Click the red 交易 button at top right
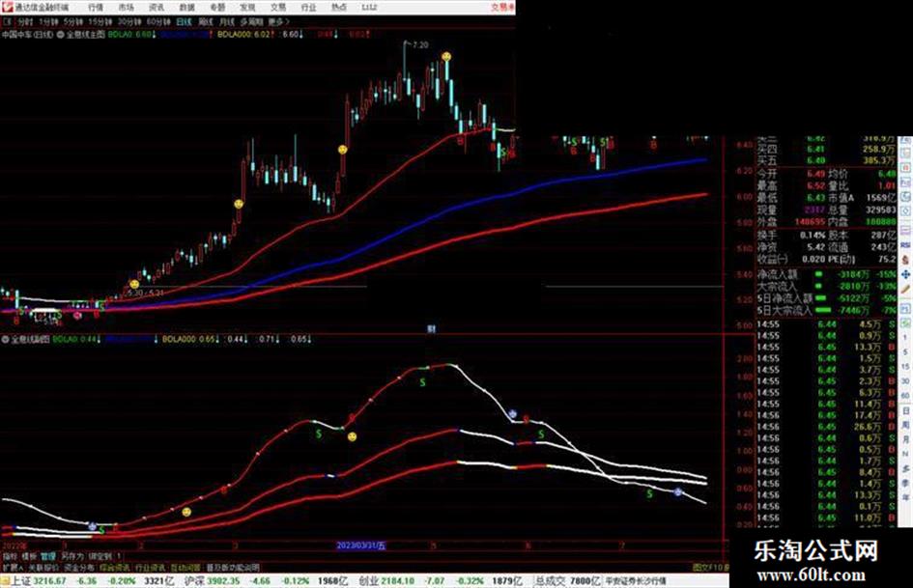The image size is (913, 588). [x=502, y=8]
